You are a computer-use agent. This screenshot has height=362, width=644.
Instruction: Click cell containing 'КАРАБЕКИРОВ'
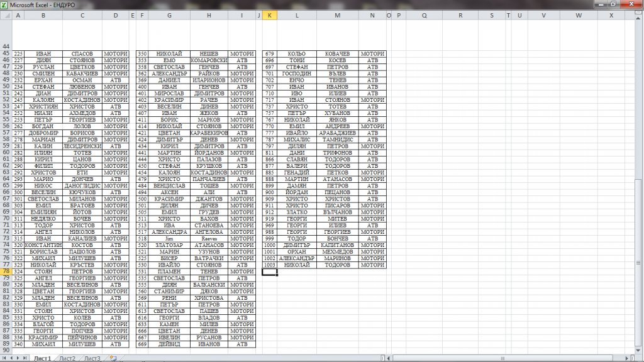pos(209,133)
